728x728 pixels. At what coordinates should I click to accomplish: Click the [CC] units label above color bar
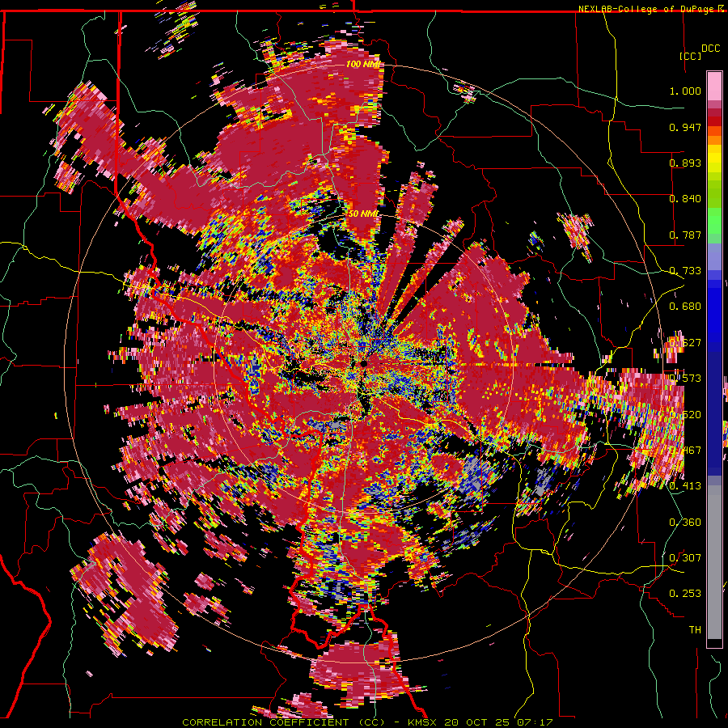point(690,56)
